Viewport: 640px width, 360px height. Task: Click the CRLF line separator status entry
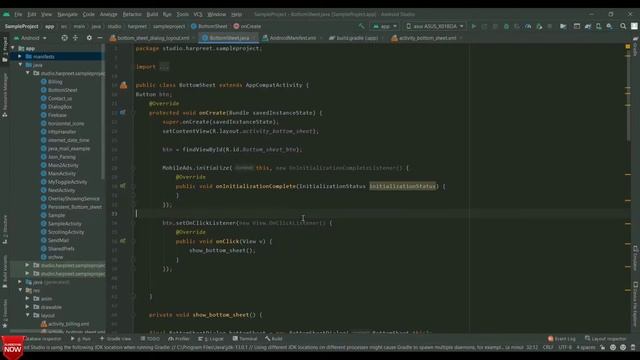pos(548,347)
